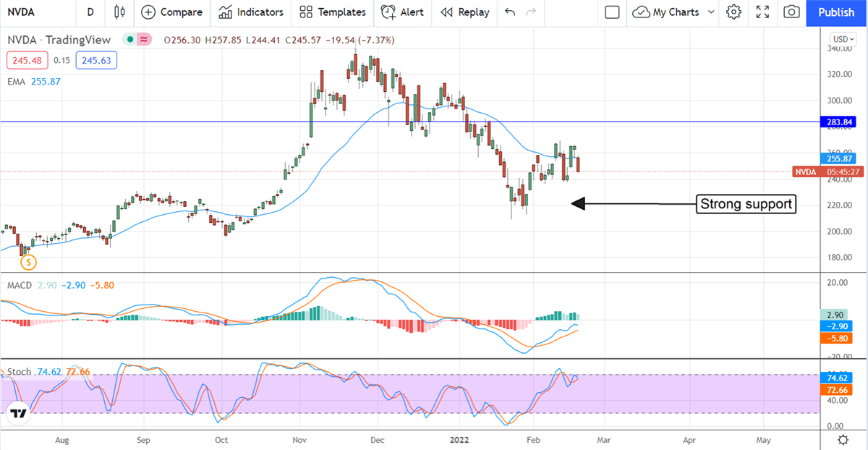Viewport: 868px width, 450px height.
Task: Click the pink approximate-data indicator icon
Action: 145,40
